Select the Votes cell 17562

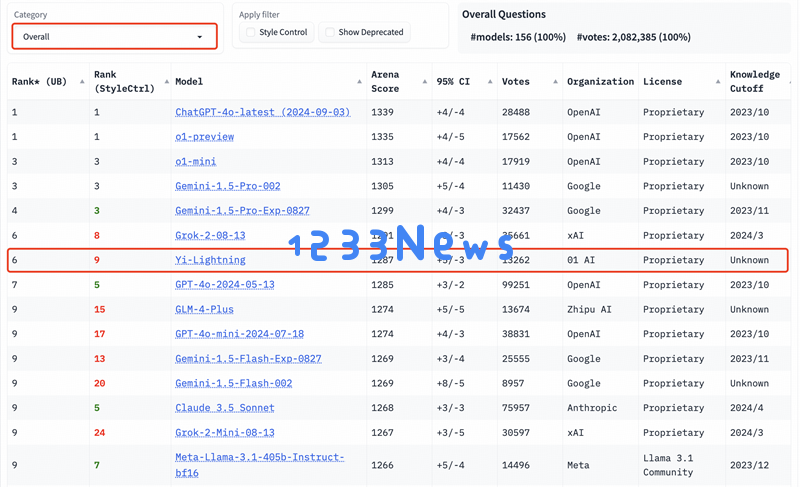516,137
